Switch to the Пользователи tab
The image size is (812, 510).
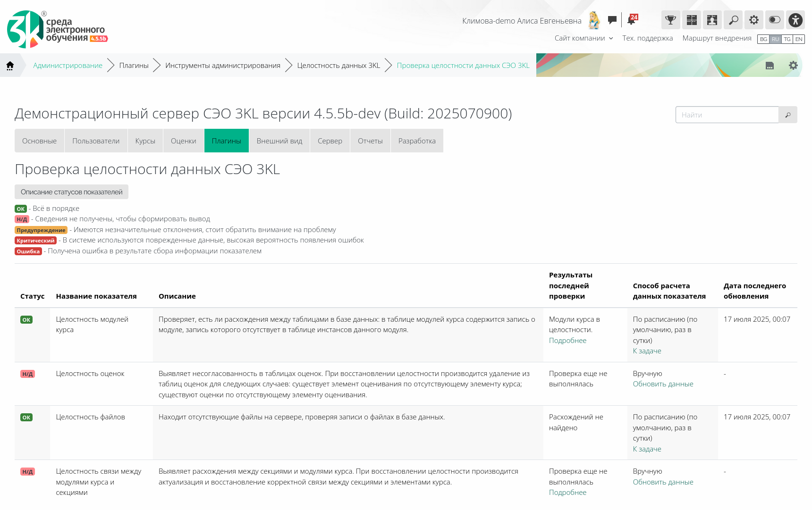tap(96, 141)
